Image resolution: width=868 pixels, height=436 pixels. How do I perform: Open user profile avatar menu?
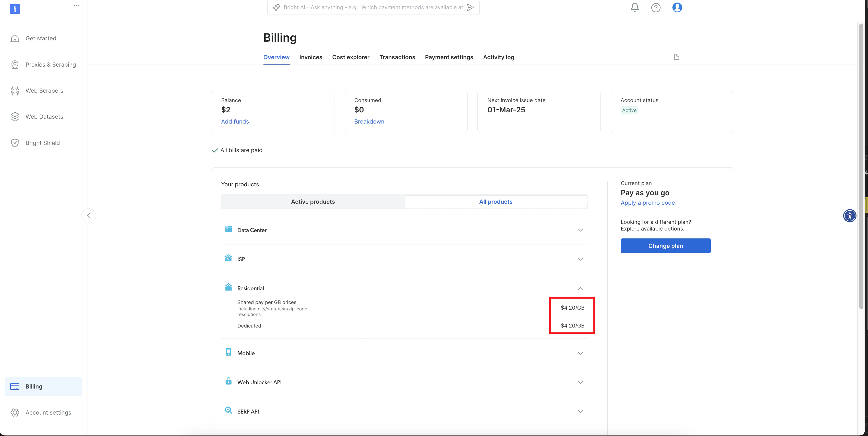click(677, 7)
